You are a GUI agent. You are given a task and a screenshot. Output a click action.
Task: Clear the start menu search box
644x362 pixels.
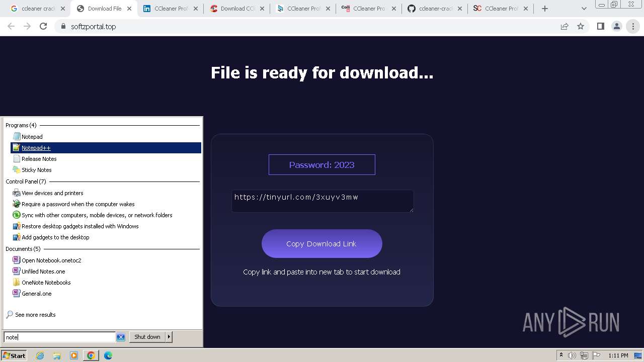click(x=121, y=337)
